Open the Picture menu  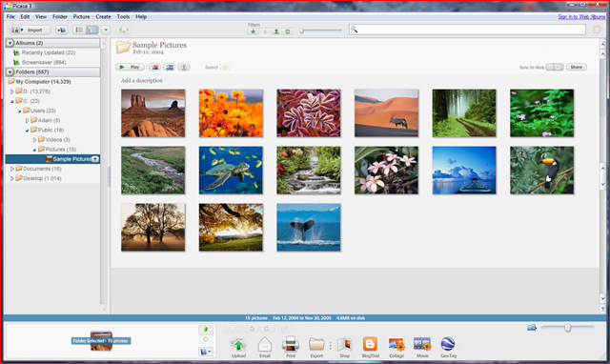tap(81, 17)
